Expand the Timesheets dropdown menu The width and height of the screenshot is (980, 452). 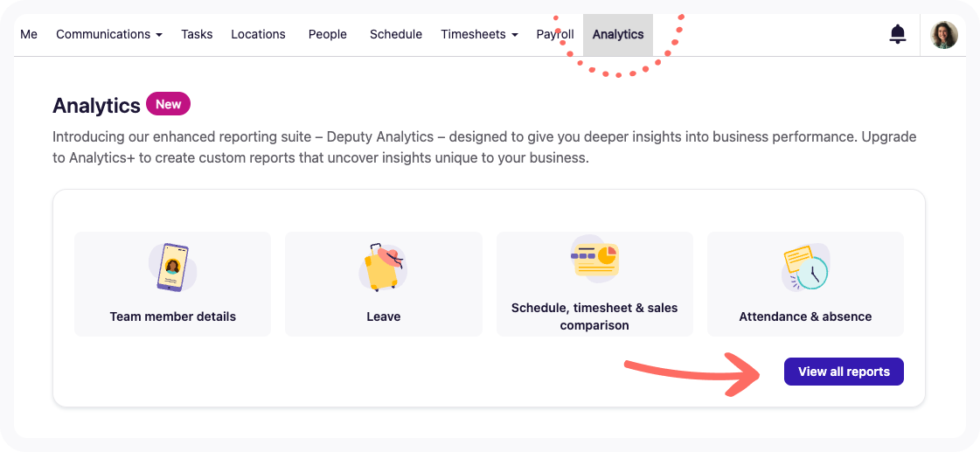tap(479, 34)
